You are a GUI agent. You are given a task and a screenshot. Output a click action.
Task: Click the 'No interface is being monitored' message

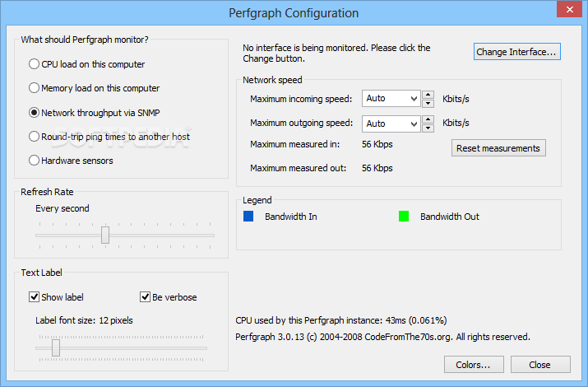tap(336, 53)
